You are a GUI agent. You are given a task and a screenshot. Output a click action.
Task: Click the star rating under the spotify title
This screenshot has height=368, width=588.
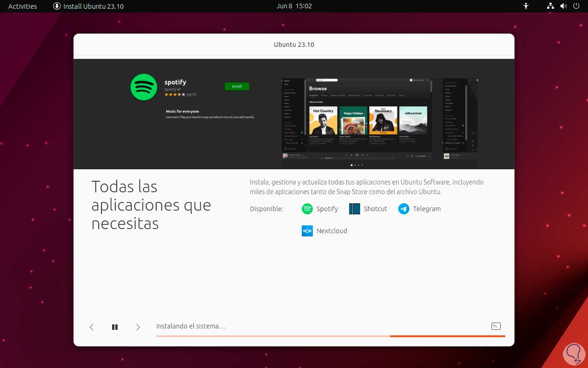point(175,94)
